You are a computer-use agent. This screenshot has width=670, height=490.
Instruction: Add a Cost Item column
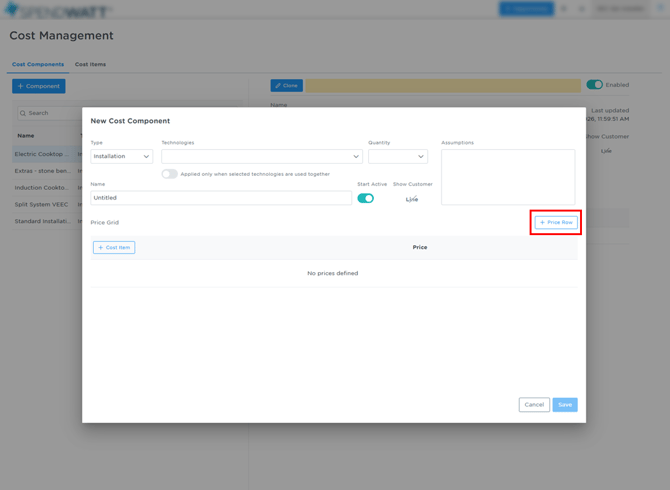[x=114, y=247]
